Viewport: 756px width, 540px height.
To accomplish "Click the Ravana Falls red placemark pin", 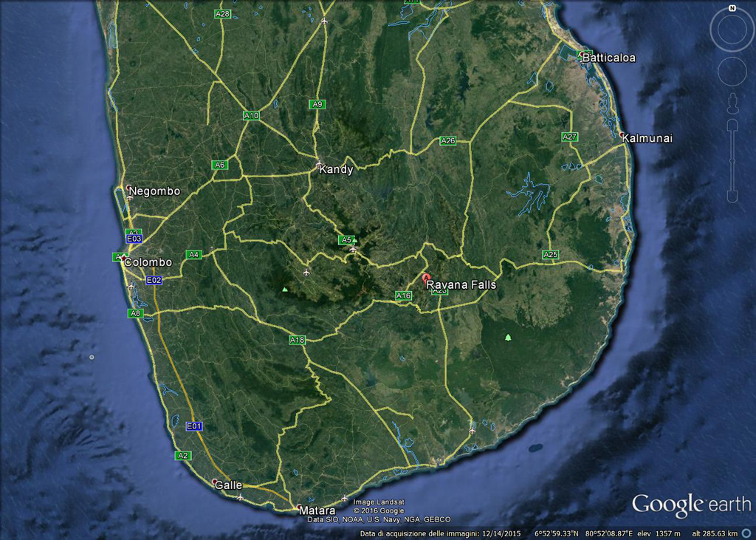I will (425, 278).
